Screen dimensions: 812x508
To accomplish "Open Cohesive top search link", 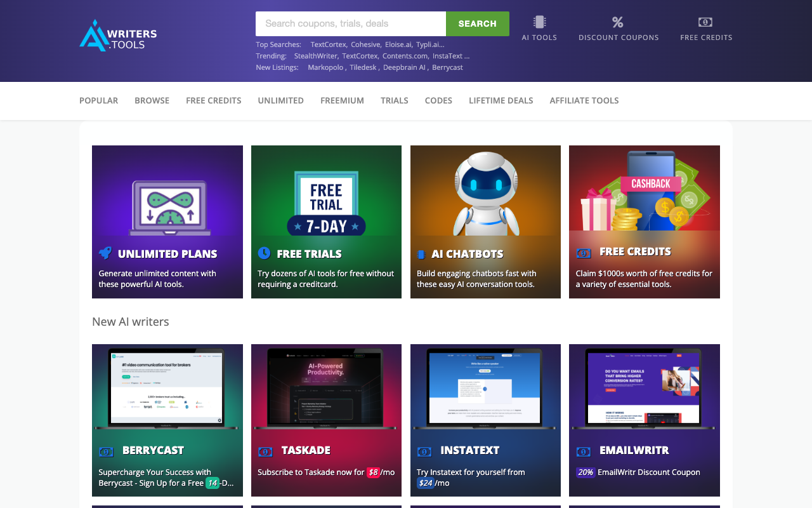I will pos(365,44).
